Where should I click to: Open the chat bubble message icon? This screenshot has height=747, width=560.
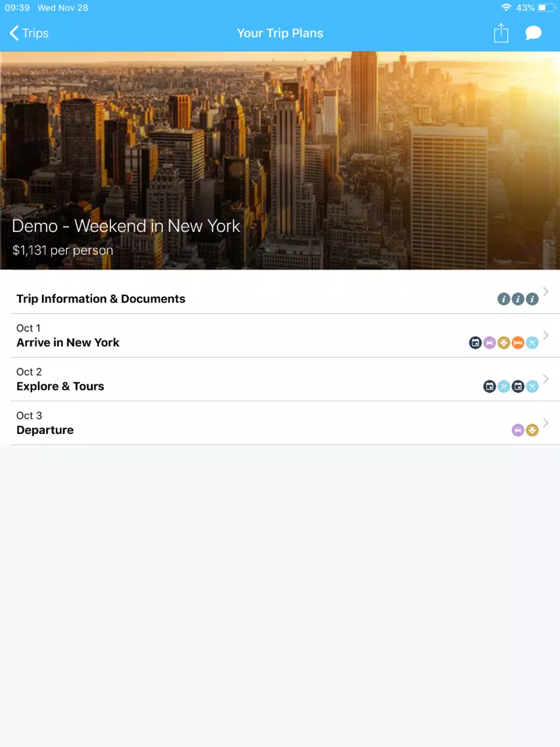pos(533,33)
